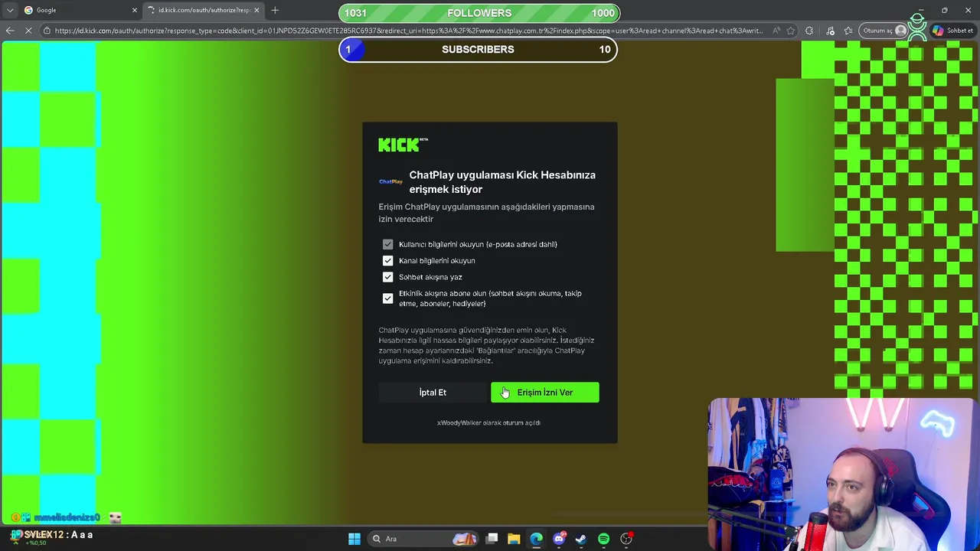980x551 pixels.
Task: Open Spotify from the taskbar
Action: pyautogui.click(x=603, y=539)
